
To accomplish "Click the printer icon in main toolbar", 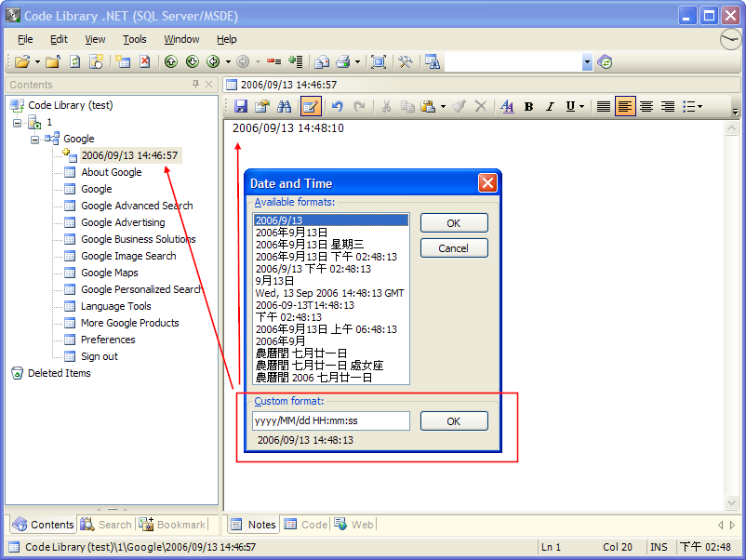I will 343,61.
